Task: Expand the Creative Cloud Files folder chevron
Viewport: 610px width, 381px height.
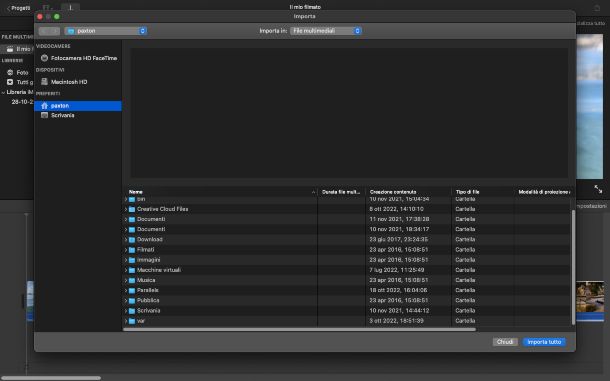Action: (126, 209)
